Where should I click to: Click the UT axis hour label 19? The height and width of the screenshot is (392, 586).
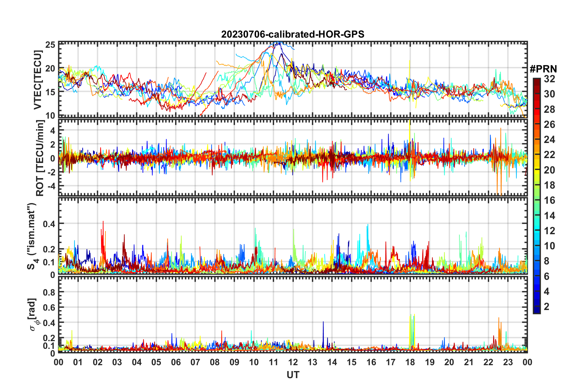pos(430,362)
